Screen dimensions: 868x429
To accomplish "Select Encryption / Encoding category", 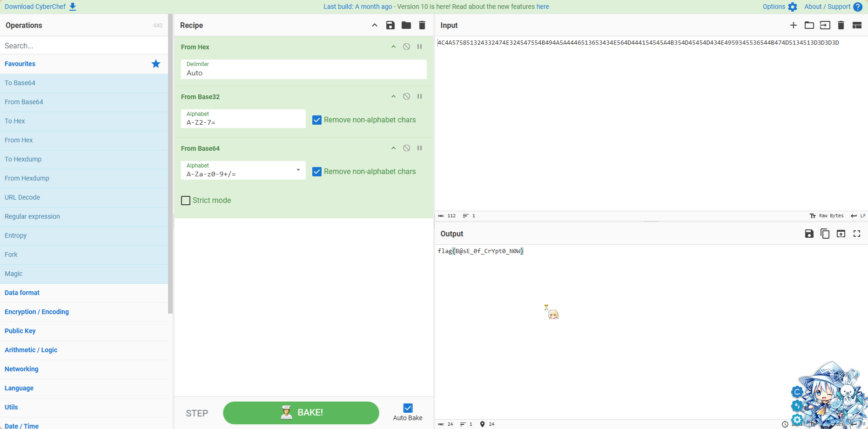I will pos(37,312).
